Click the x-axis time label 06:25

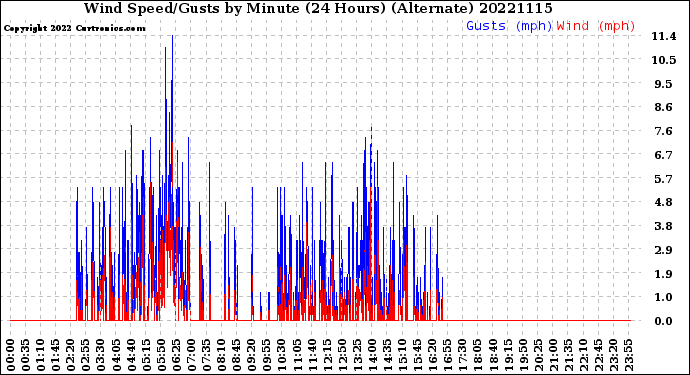176,355
